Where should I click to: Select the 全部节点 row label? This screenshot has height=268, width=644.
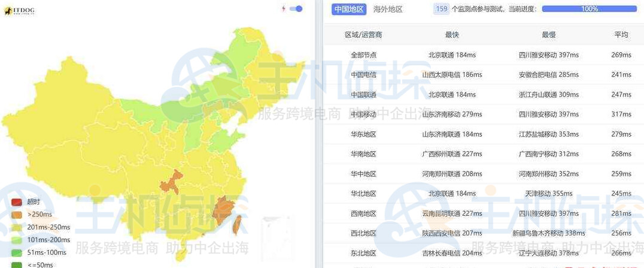pyautogui.click(x=363, y=55)
